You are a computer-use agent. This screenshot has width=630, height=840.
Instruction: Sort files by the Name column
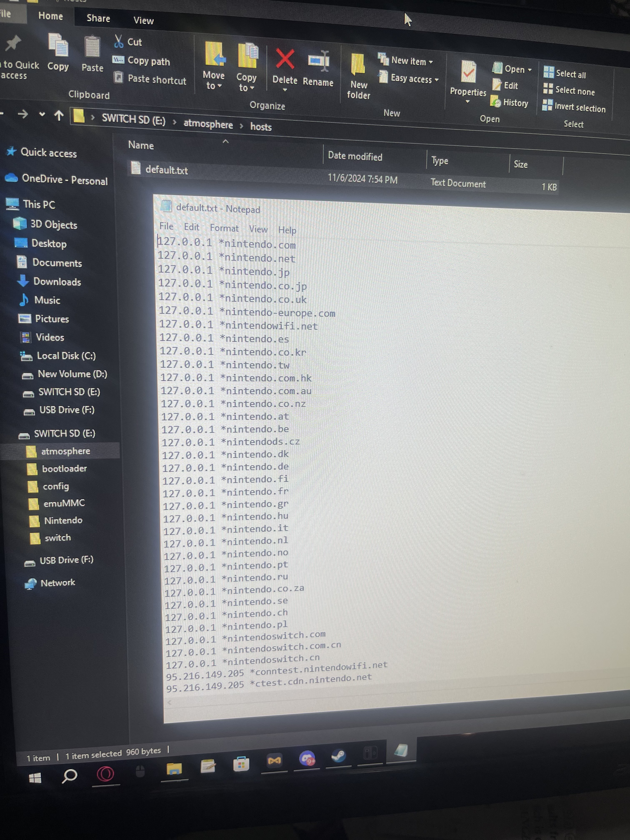point(141,145)
